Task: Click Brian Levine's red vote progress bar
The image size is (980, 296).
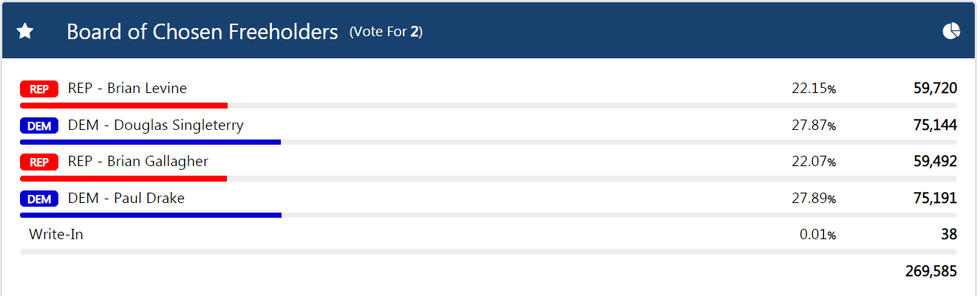Action: (123, 106)
